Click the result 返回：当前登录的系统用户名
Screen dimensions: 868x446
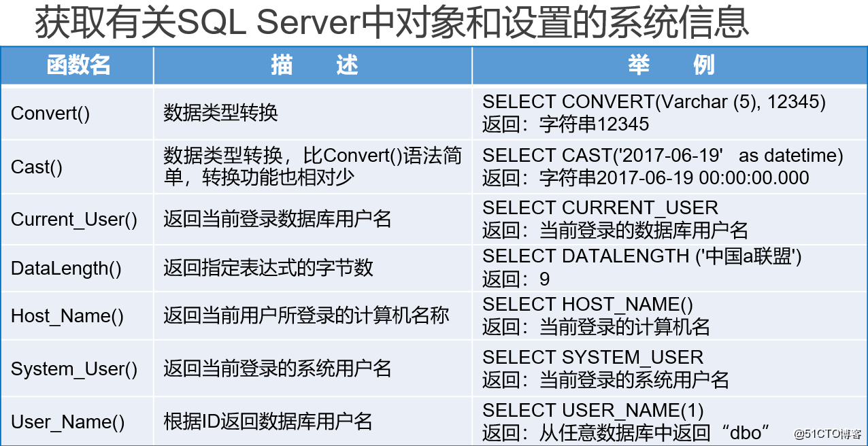coord(605,380)
